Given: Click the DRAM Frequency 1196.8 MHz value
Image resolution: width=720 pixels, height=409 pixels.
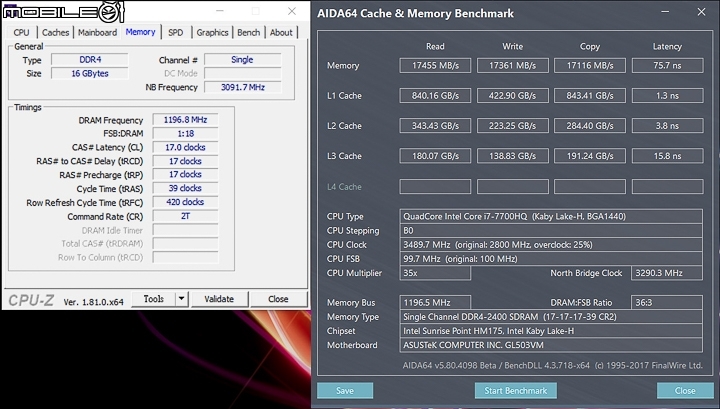Looking at the screenshot, I should 186,120.
